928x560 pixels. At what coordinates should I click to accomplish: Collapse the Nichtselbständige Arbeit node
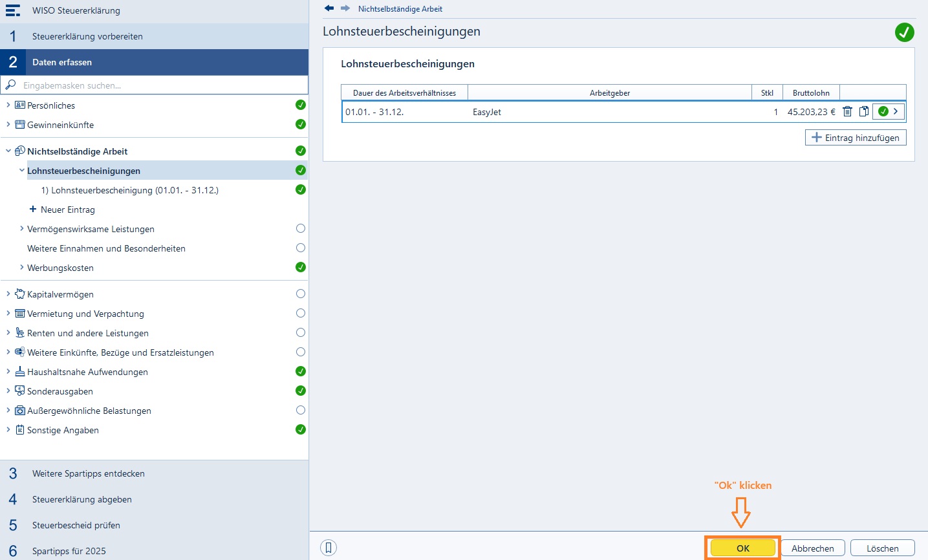point(8,151)
